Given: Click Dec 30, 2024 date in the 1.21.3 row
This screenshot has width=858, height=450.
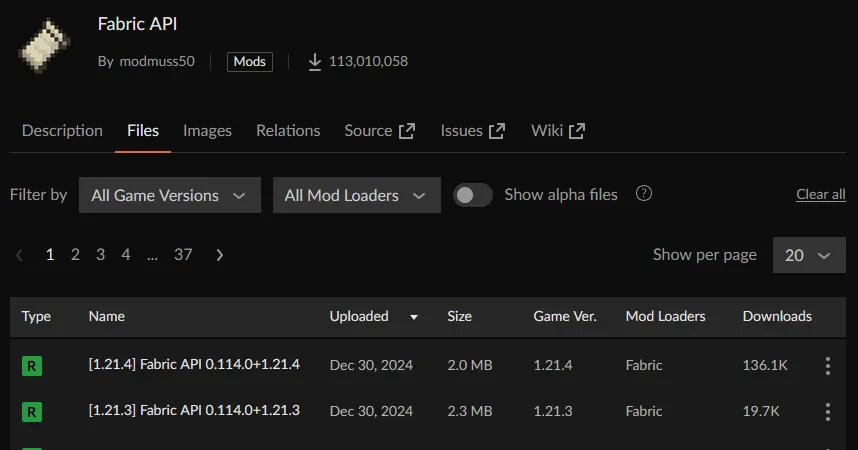Looking at the screenshot, I should coord(371,411).
